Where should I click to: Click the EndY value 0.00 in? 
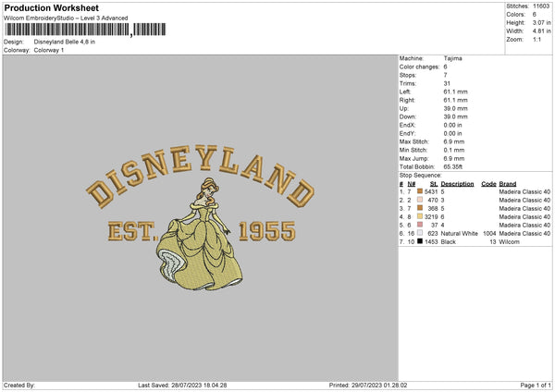[452, 133]
